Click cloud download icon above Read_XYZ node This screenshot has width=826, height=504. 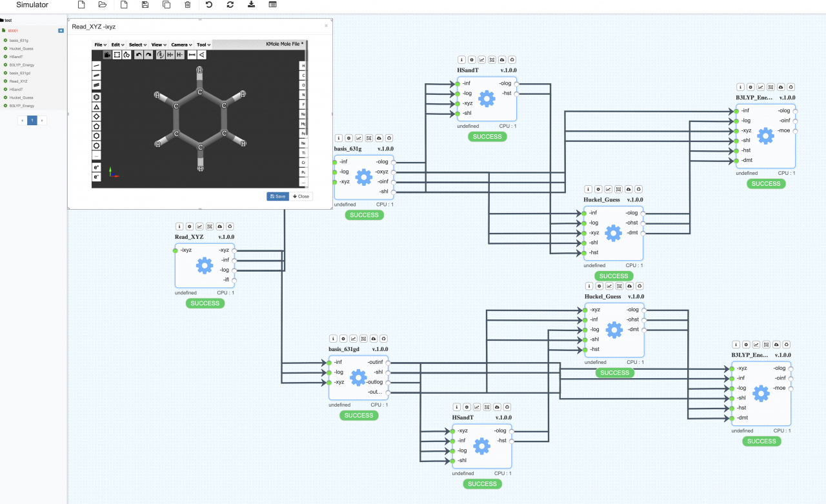(x=220, y=227)
